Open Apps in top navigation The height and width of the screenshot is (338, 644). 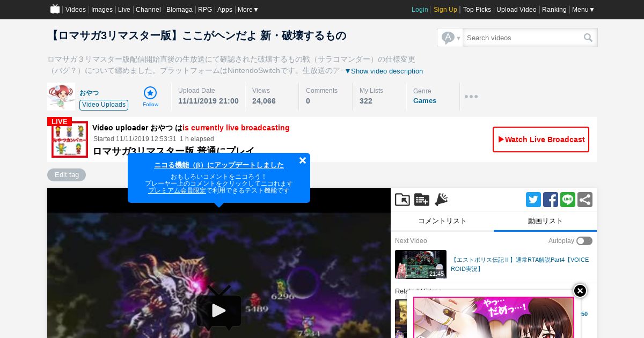225,10
